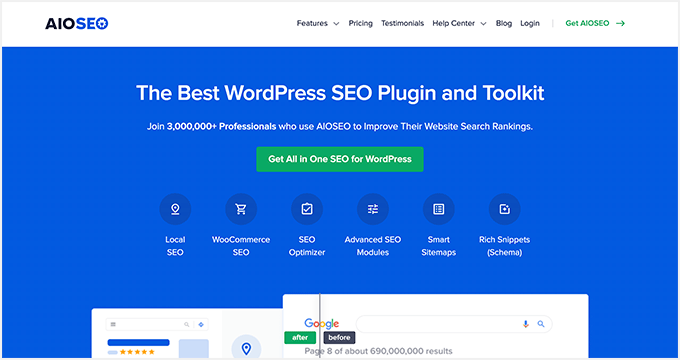Click the Get AIOSEO link
Screen dimensions: 680x360
coord(587,23)
